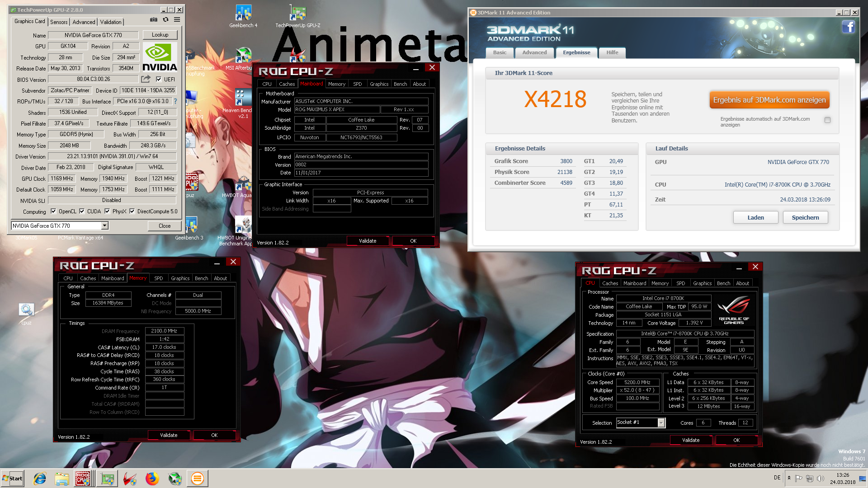Click the GPU-Z Close button
868x488 pixels.
coord(165,225)
